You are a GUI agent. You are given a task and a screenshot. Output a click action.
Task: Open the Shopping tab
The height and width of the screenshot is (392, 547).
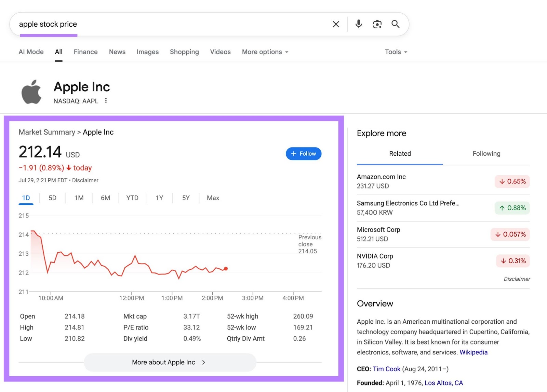click(184, 52)
